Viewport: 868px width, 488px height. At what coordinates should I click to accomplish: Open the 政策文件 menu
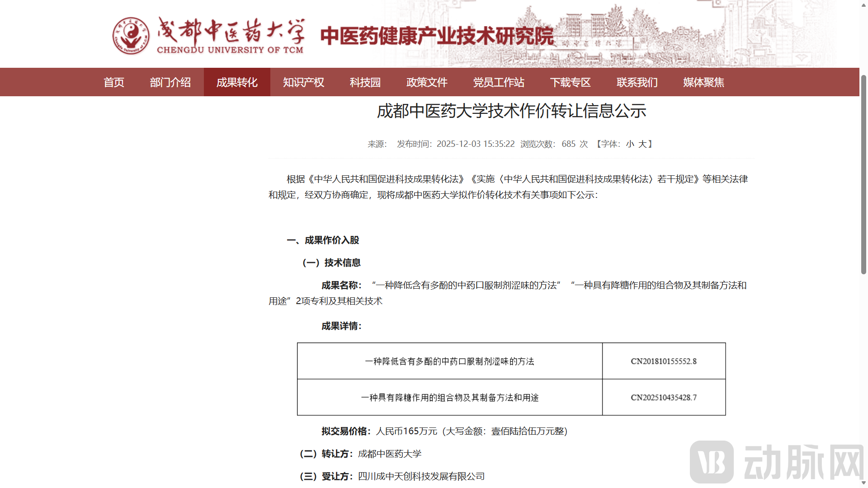[x=427, y=82]
